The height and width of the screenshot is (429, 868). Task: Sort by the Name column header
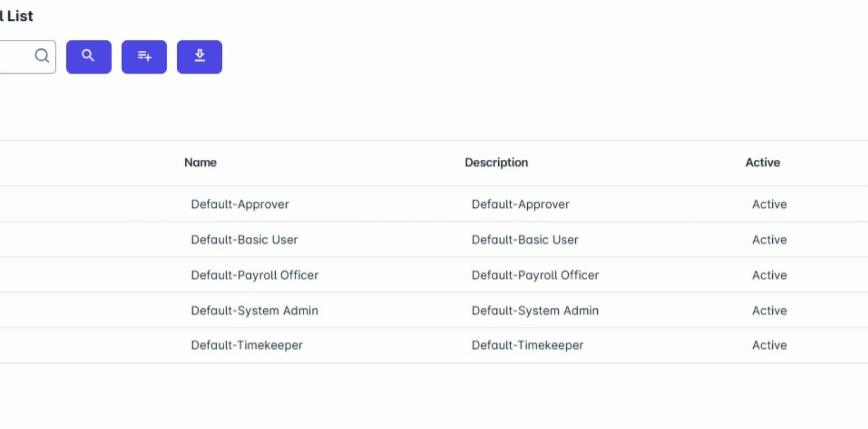[201, 162]
